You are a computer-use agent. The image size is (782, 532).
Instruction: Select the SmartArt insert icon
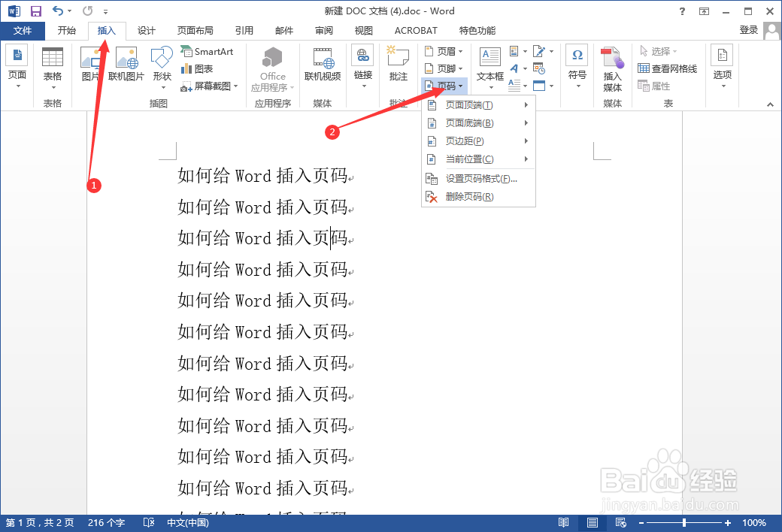coord(208,50)
